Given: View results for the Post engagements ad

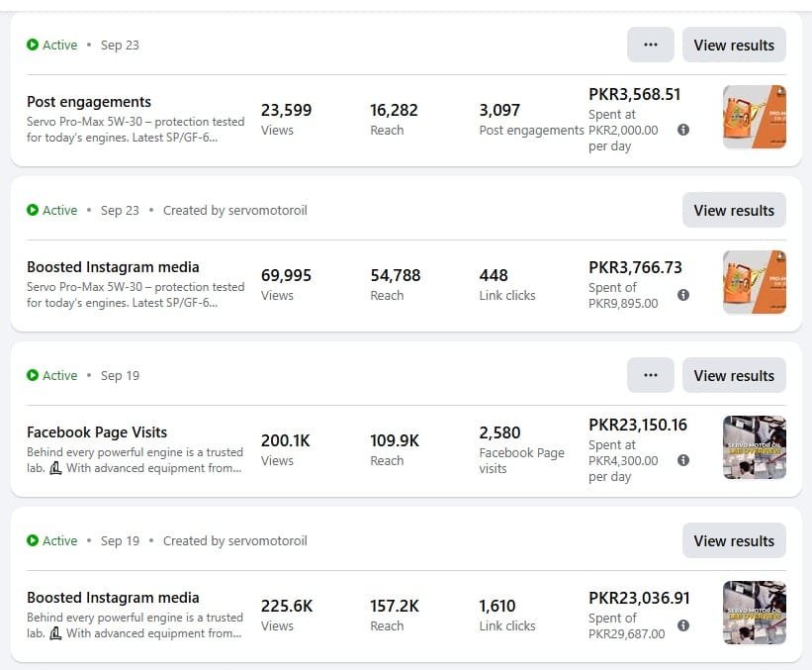Looking at the screenshot, I should 734,45.
